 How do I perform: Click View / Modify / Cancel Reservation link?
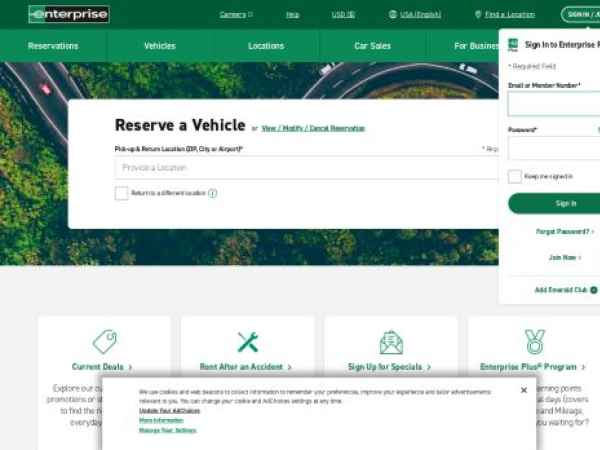point(313,128)
